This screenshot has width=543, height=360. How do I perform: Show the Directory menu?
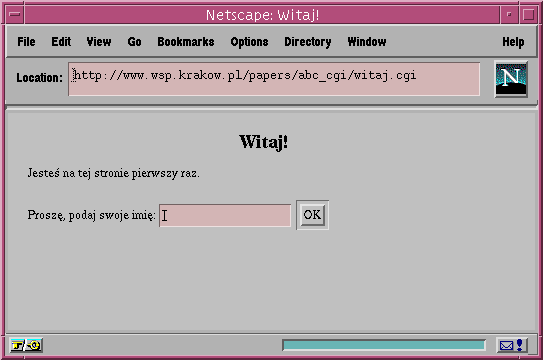308,42
